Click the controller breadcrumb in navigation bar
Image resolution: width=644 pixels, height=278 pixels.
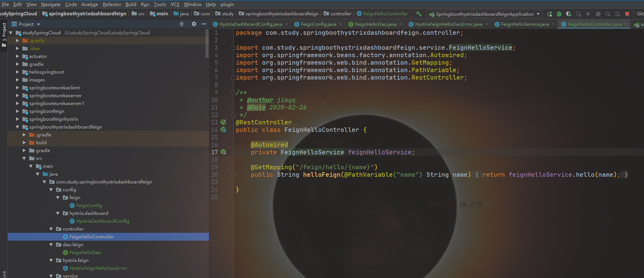pos(338,13)
